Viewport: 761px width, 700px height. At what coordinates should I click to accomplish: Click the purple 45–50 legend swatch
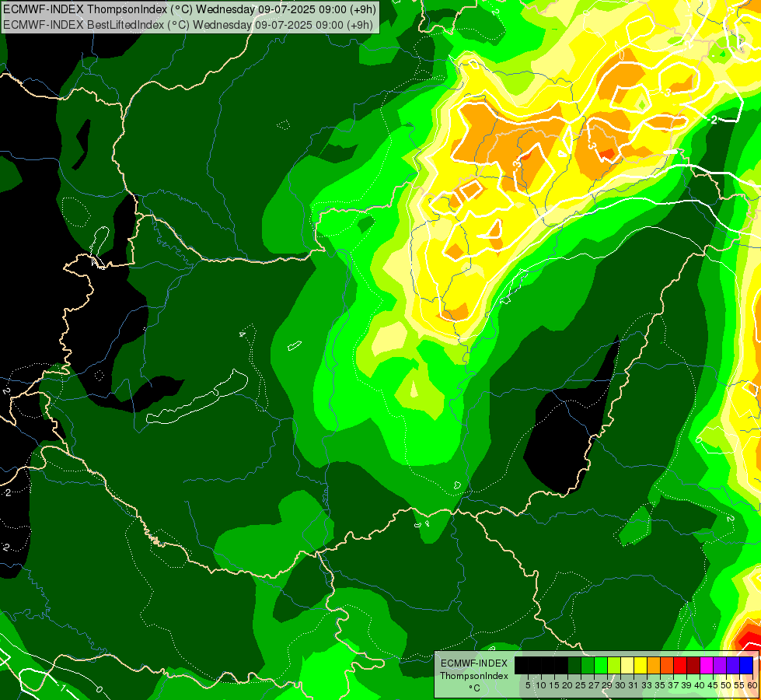[x=720, y=665]
